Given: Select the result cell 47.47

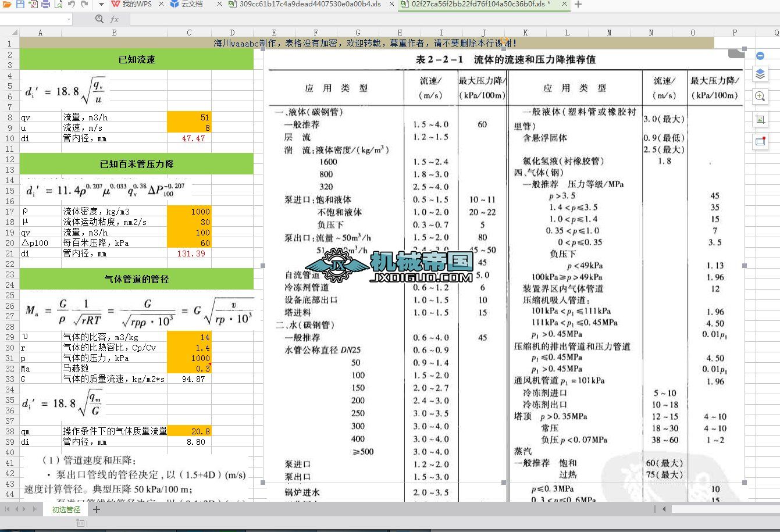Looking at the screenshot, I should [189, 138].
